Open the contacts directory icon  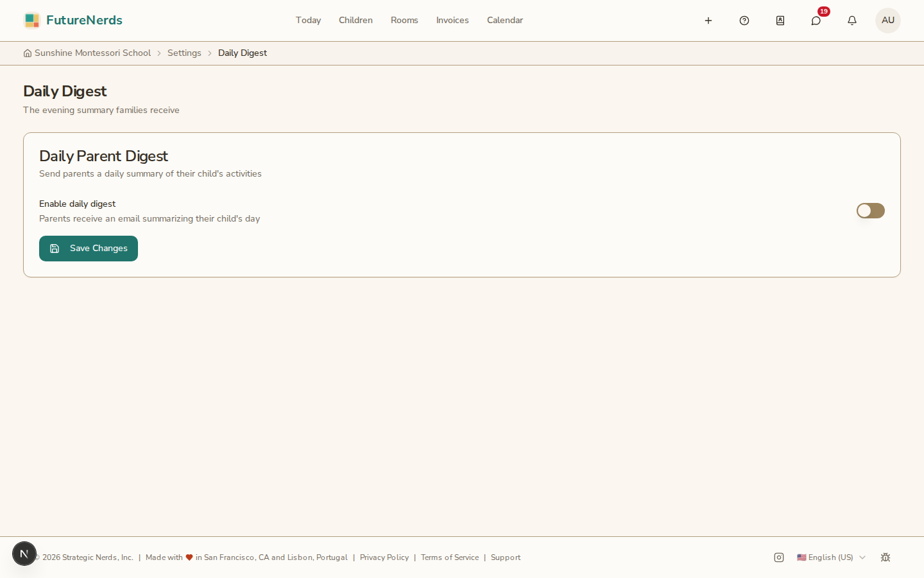tap(780, 21)
